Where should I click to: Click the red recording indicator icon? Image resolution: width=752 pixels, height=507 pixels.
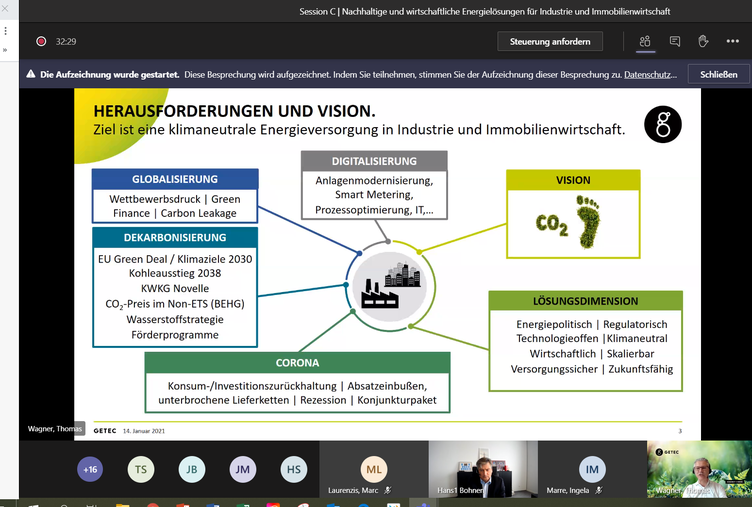41,42
